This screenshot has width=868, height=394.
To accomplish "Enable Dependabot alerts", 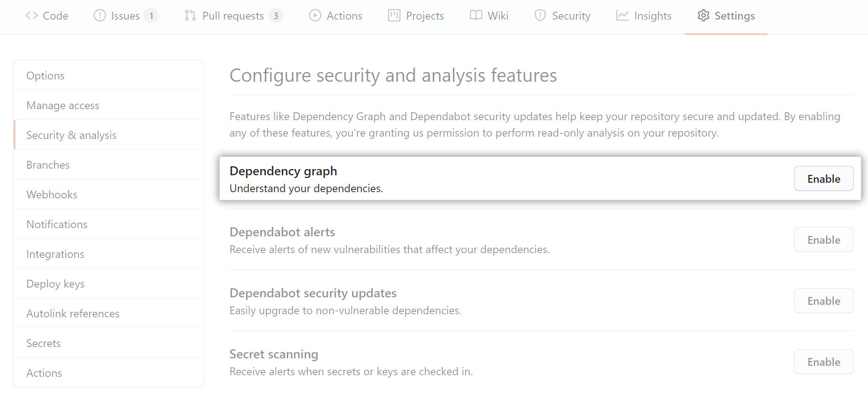I will coord(823,240).
